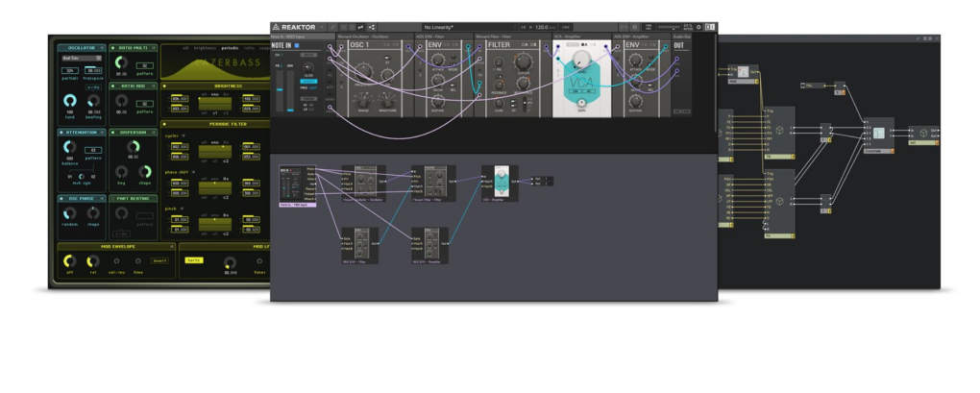The image size is (980, 393).
Task: Click the FILTER FEEDBACK knob
Action: pos(499,85)
